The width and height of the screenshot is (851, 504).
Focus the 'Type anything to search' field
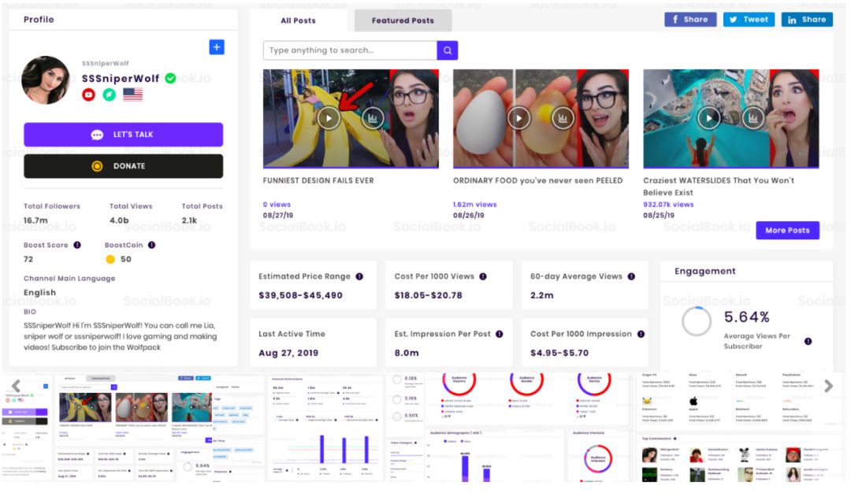click(350, 50)
